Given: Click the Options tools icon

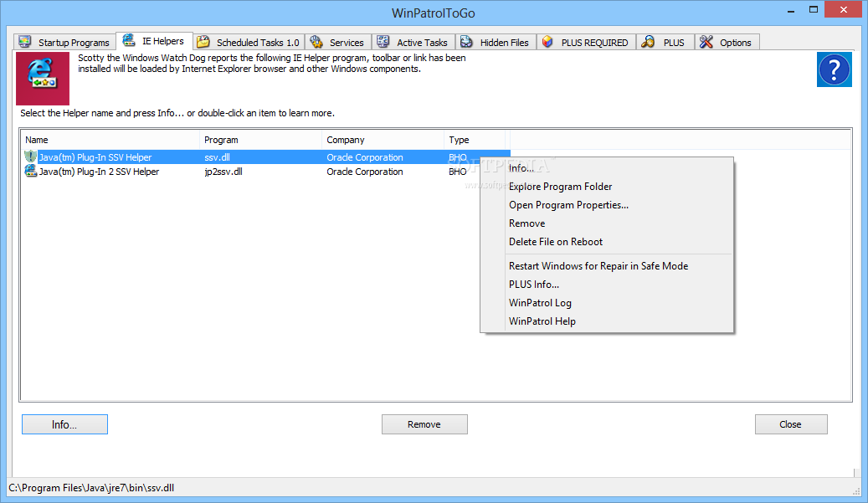Looking at the screenshot, I should click(x=706, y=42).
